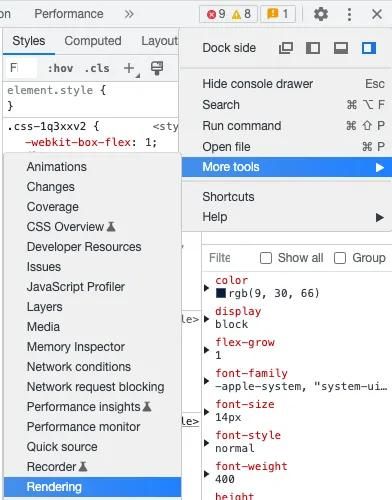
Task: Expand the font-size computed property
Action: (x=206, y=412)
